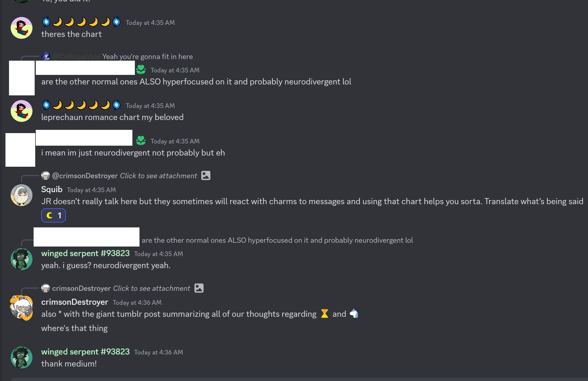Toggle the crescent moon reaction on Squib's message
Screen dimensions: 588x381
(x=54, y=215)
